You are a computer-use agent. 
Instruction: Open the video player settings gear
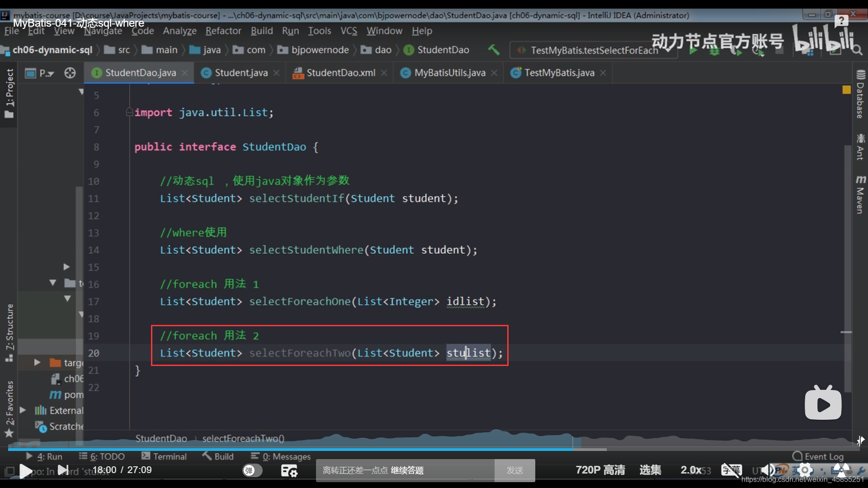pos(805,470)
